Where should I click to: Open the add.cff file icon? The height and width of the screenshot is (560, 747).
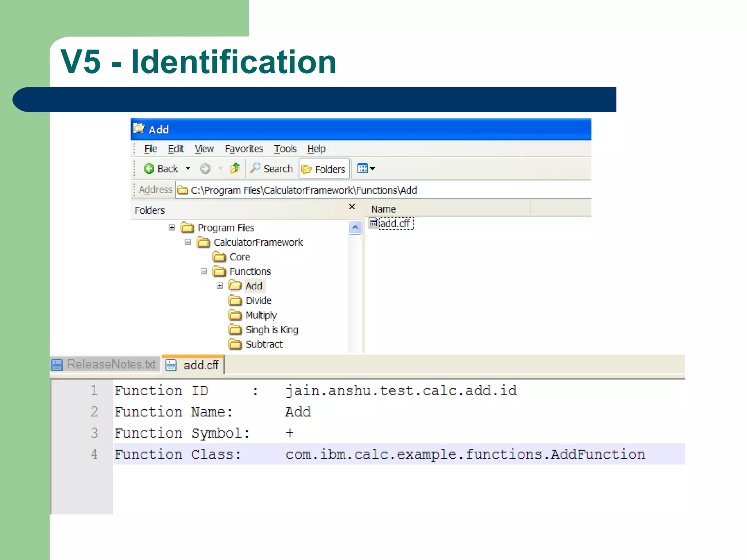[373, 223]
